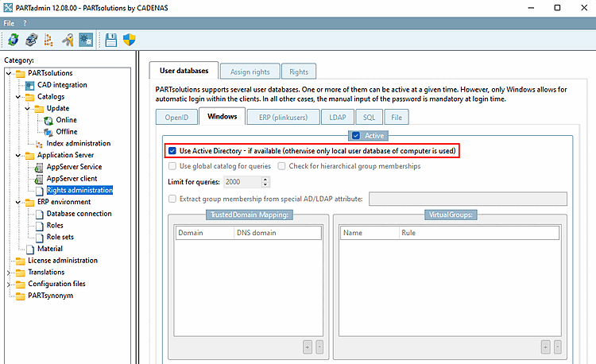Select the Windows database tab
The image size is (596, 364).
click(223, 116)
